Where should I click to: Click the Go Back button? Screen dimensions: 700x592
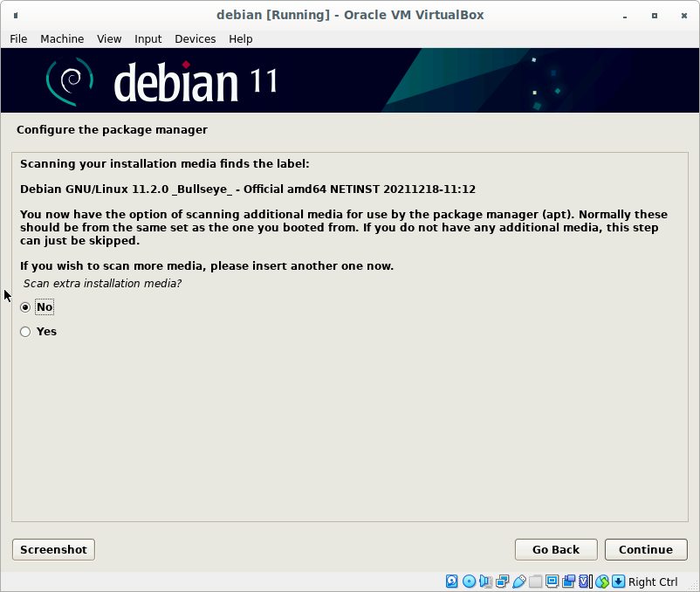[556, 549]
